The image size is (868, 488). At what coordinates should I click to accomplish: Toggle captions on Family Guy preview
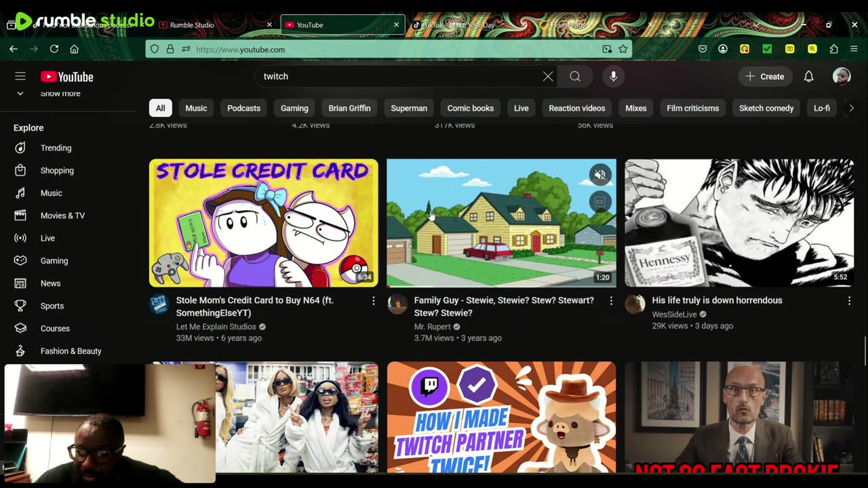pyautogui.click(x=600, y=202)
